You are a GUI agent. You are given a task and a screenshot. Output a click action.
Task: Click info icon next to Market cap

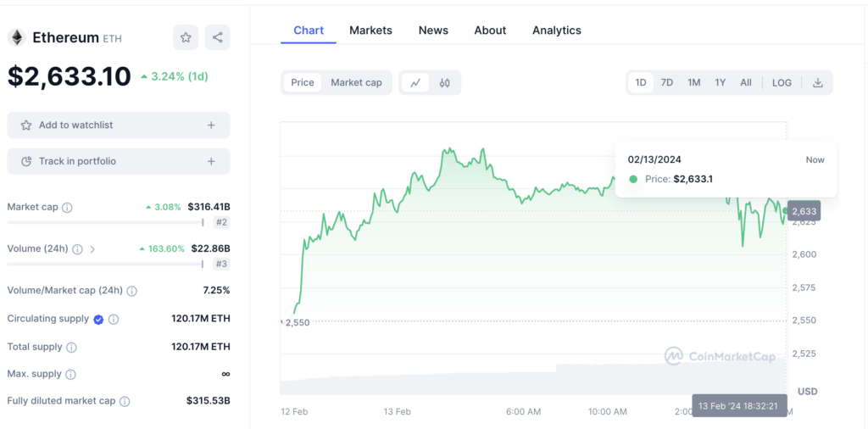pyautogui.click(x=68, y=208)
